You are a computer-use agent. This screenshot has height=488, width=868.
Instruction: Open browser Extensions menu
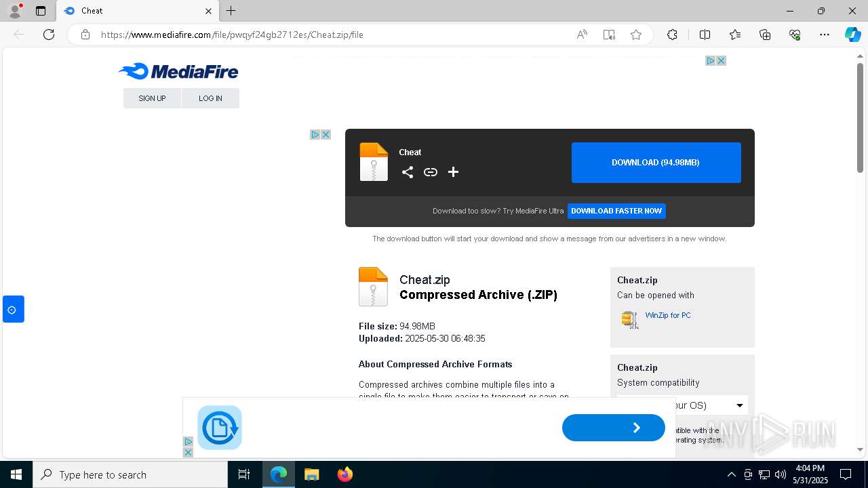point(672,35)
